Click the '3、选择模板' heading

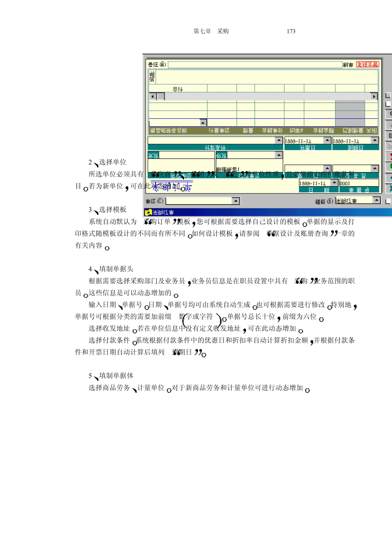pyautogui.click(x=107, y=210)
